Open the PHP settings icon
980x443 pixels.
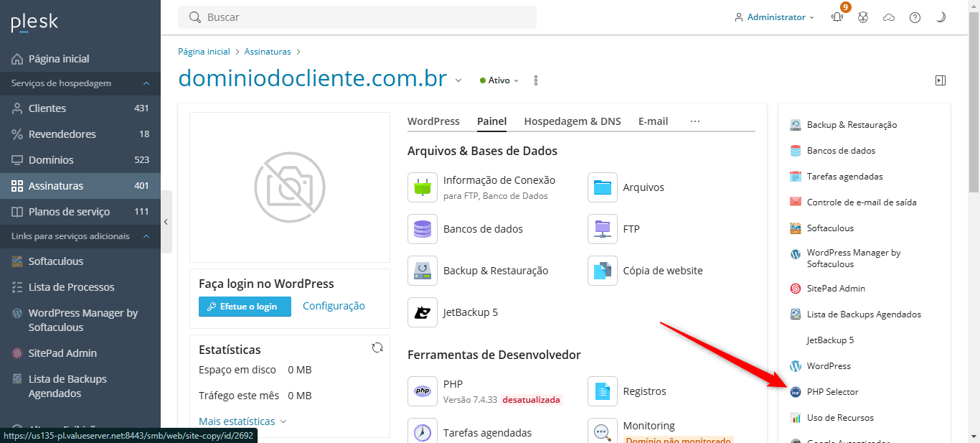(x=423, y=391)
